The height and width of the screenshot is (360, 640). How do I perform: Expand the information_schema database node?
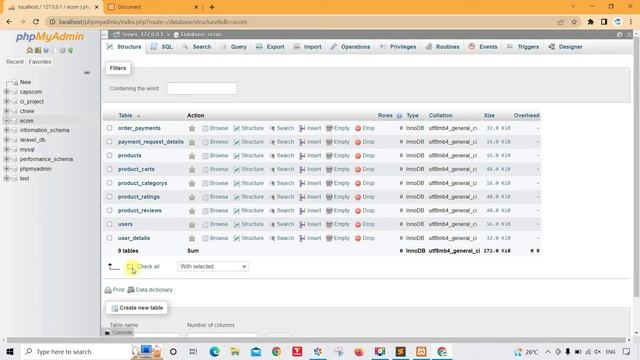point(7,130)
